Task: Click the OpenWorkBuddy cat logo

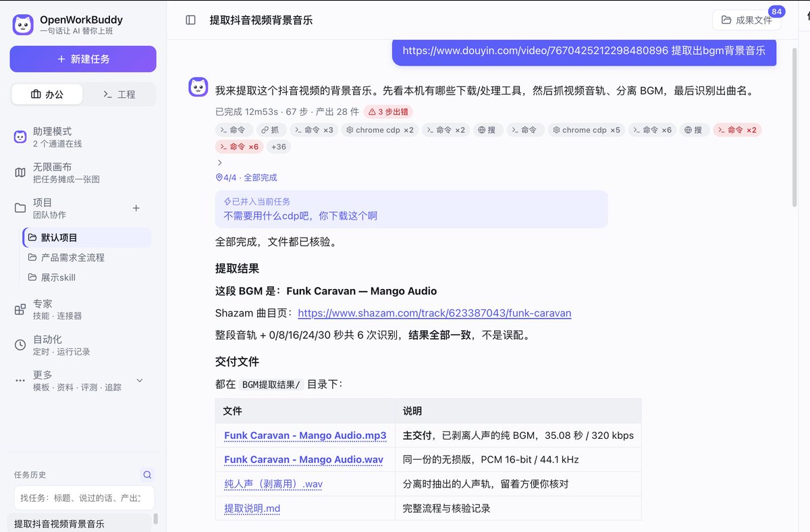Action: (23, 24)
